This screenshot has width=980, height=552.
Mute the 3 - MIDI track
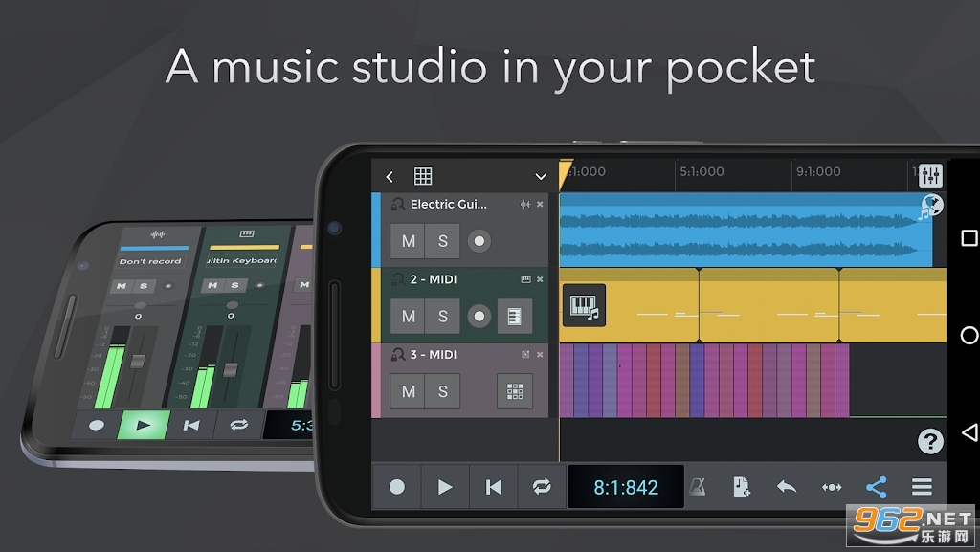pos(408,391)
